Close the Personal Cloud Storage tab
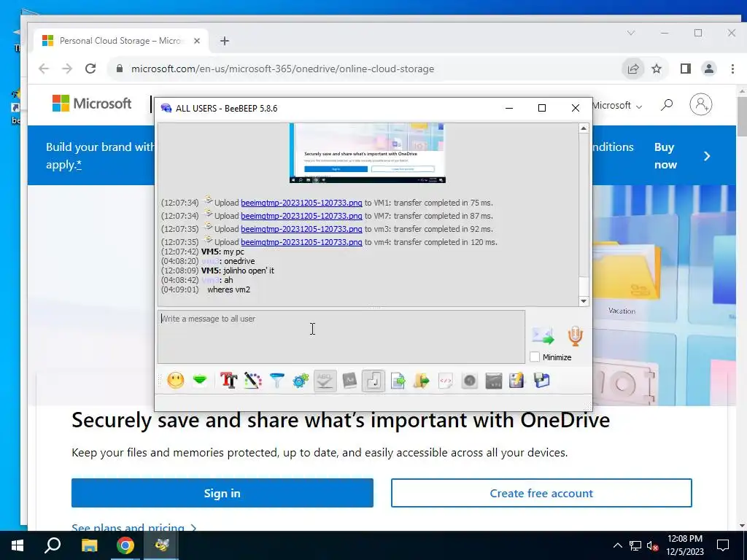The width and height of the screenshot is (747, 560). (x=197, y=41)
